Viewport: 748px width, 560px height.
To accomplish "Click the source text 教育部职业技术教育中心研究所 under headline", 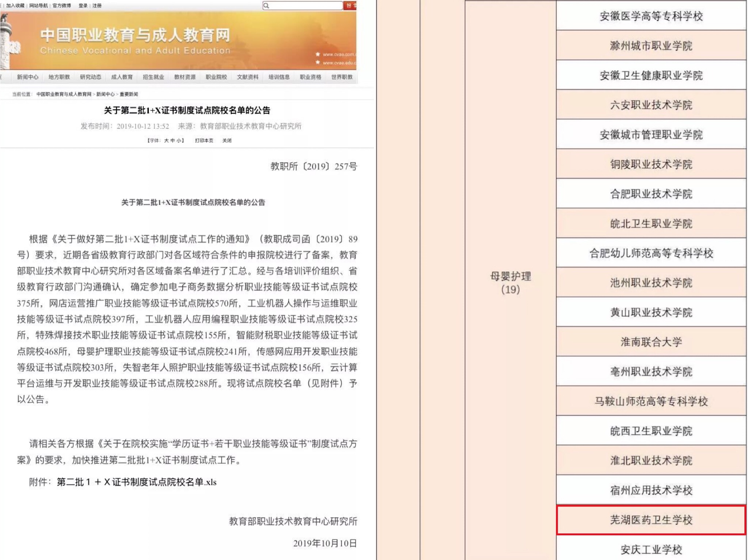I will point(251,126).
